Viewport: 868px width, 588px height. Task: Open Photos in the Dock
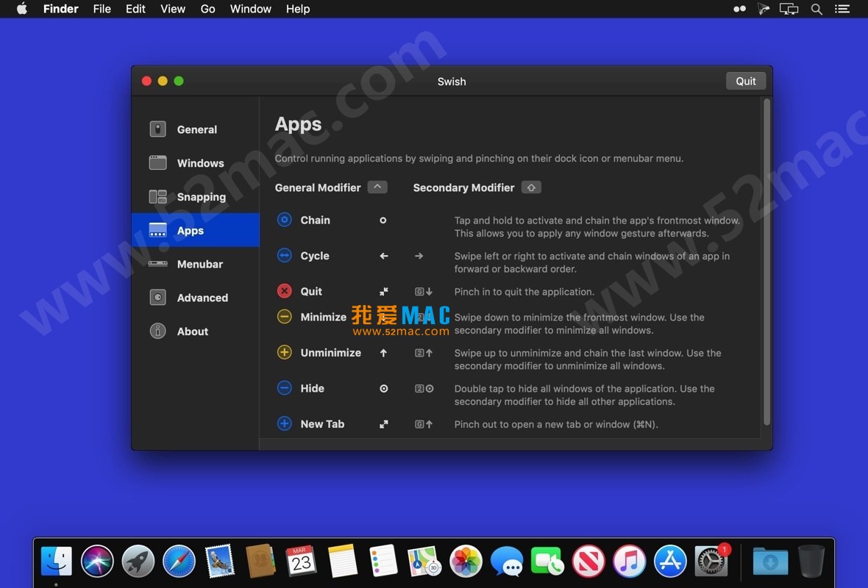(x=466, y=561)
